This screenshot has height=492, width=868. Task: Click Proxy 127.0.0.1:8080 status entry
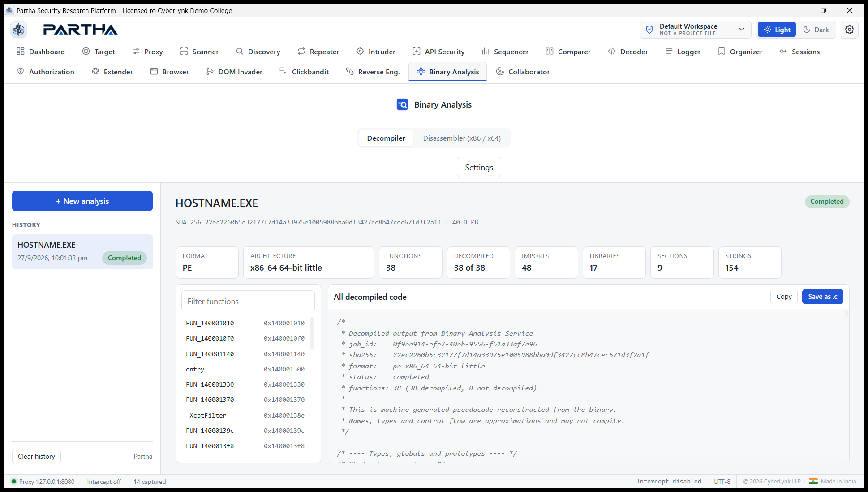click(43, 482)
